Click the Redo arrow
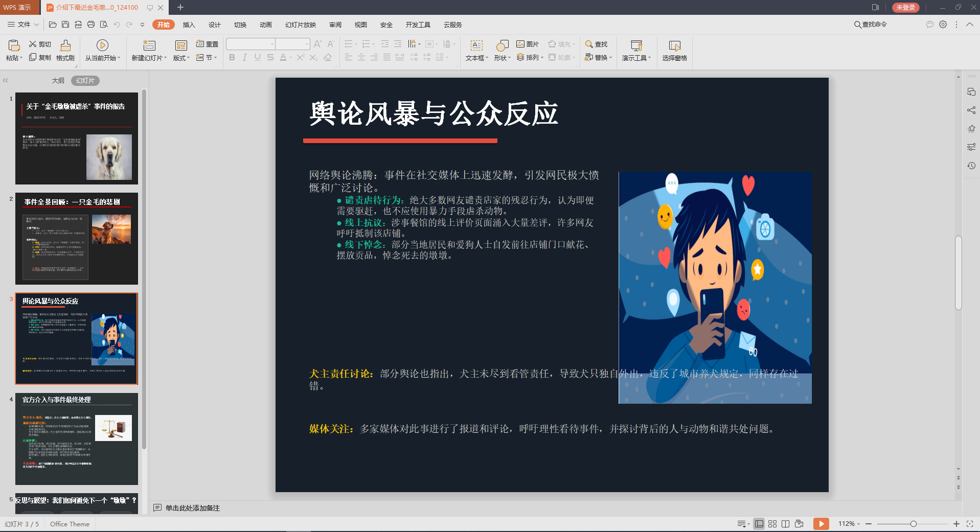The image size is (980, 532). coord(129,25)
